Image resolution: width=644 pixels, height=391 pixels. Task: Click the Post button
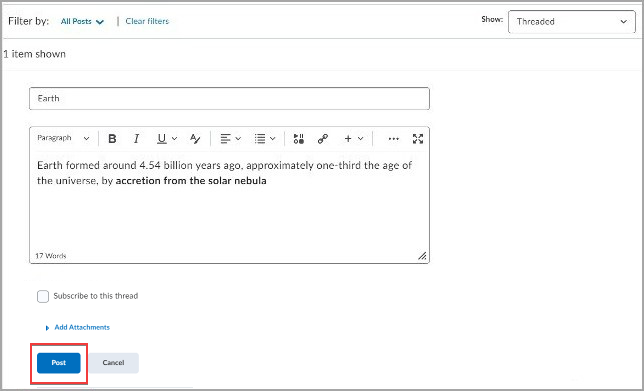click(x=59, y=363)
